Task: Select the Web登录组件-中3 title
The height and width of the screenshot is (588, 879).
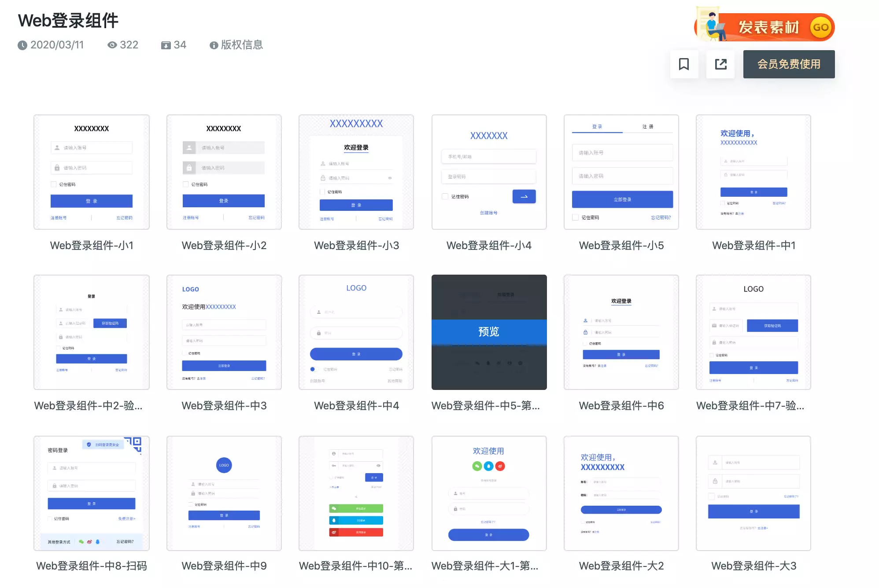Action: [x=224, y=405]
